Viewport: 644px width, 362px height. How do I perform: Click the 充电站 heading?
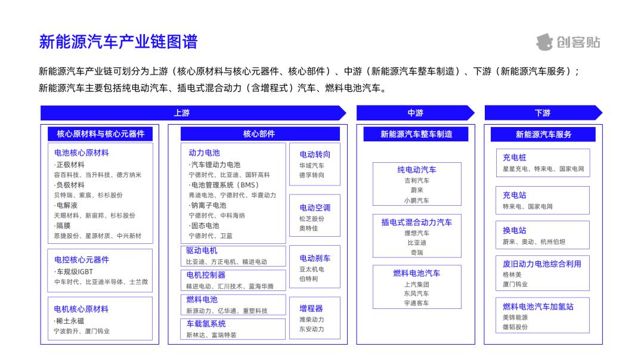tap(515, 195)
